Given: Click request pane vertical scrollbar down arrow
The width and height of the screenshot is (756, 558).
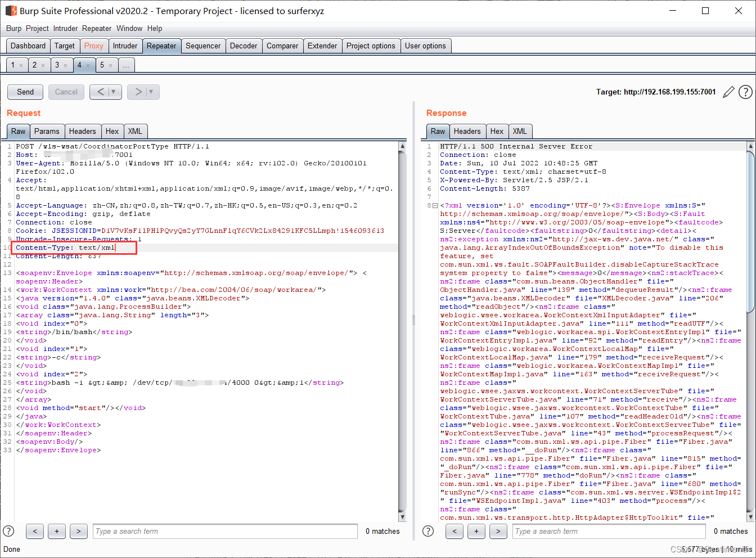Looking at the screenshot, I should pos(402,517).
